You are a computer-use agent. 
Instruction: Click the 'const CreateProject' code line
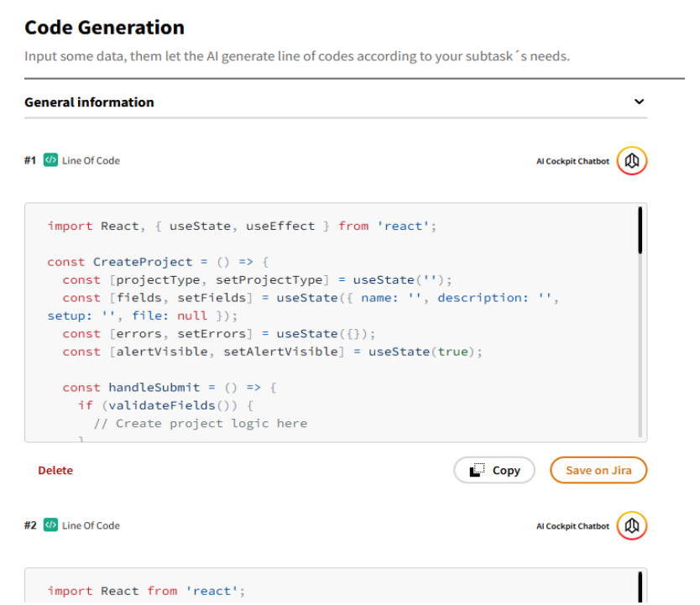[158, 262]
